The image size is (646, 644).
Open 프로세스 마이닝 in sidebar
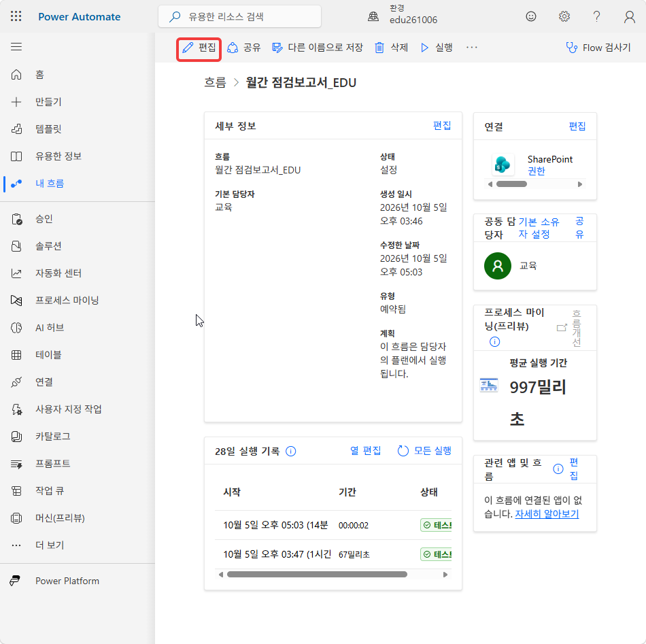coord(67,301)
